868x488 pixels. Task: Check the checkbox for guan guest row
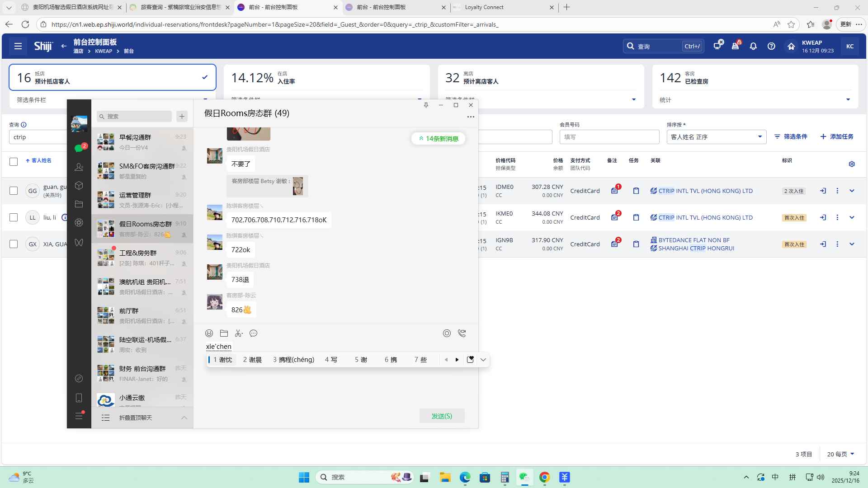coord(14,191)
